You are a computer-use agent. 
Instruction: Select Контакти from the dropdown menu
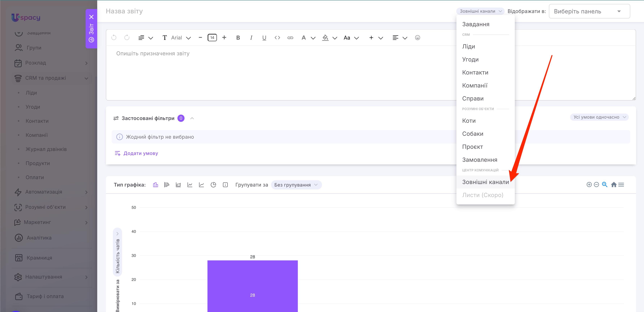485,72
